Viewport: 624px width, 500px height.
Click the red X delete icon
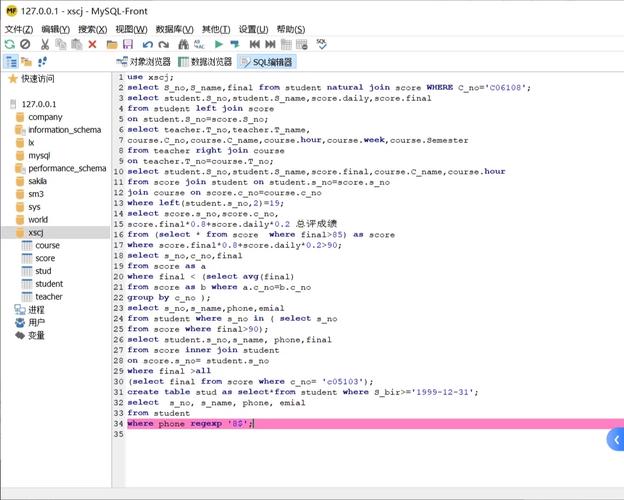click(x=92, y=44)
